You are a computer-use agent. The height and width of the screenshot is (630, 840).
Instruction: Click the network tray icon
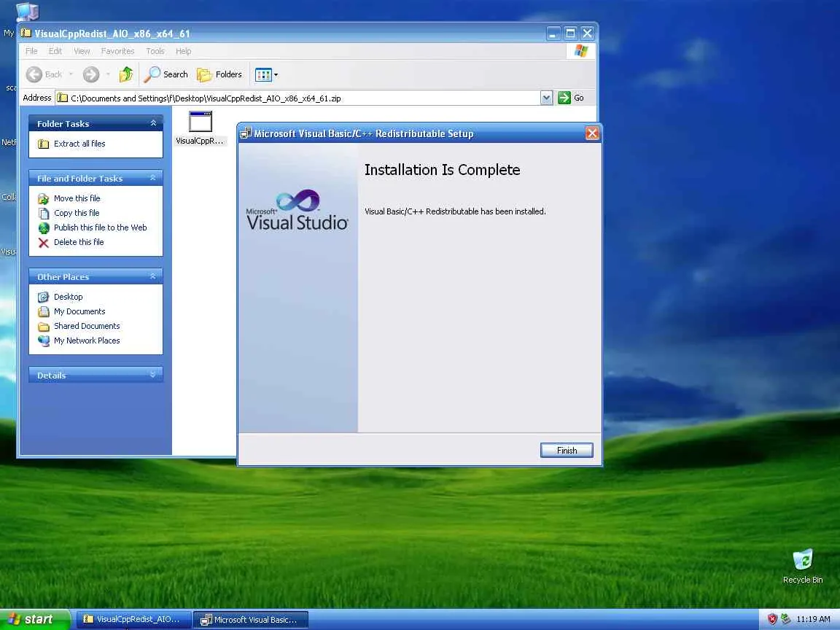(x=785, y=619)
